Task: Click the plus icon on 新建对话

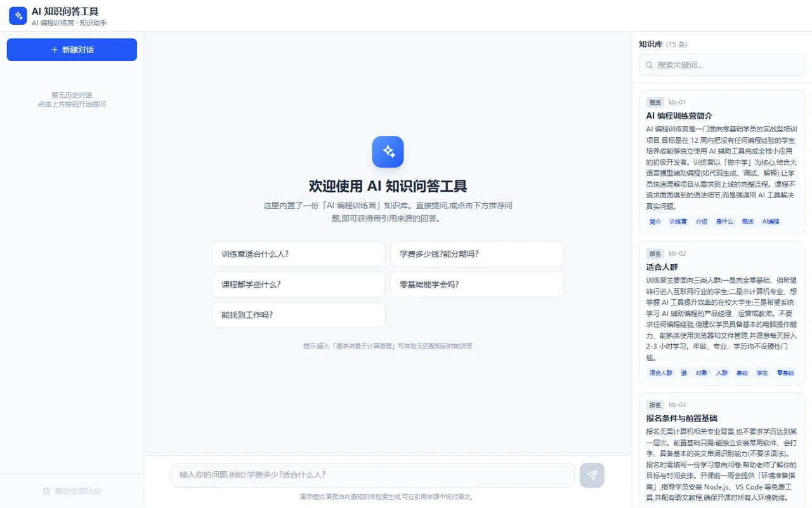Action: 55,50
